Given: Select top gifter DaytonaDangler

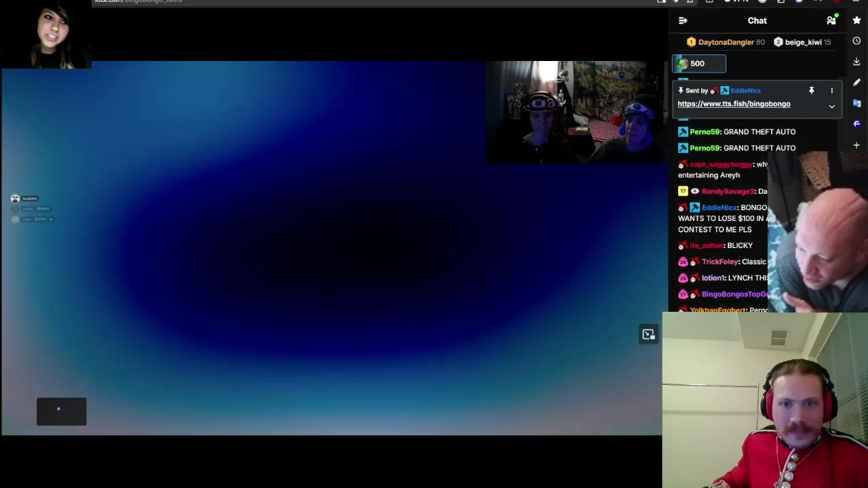Looking at the screenshot, I should pyautogui.click(x=726, y=42).
